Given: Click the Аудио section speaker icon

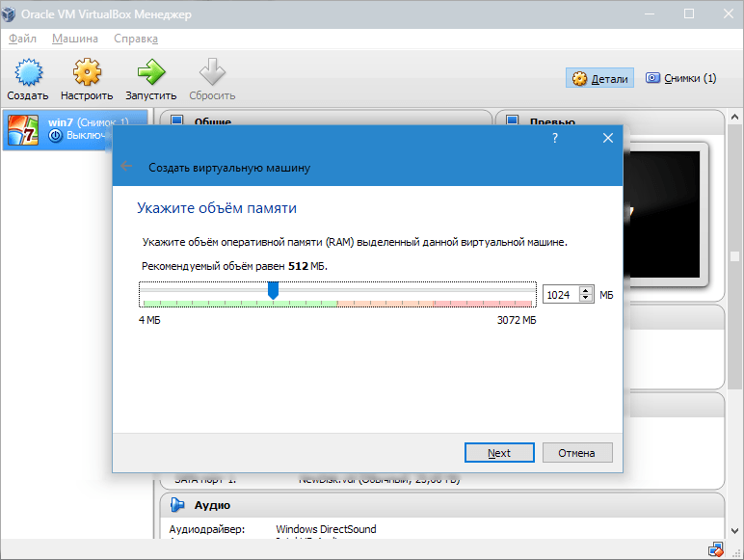Looking at the screenshot, I should tap(176, 505).
